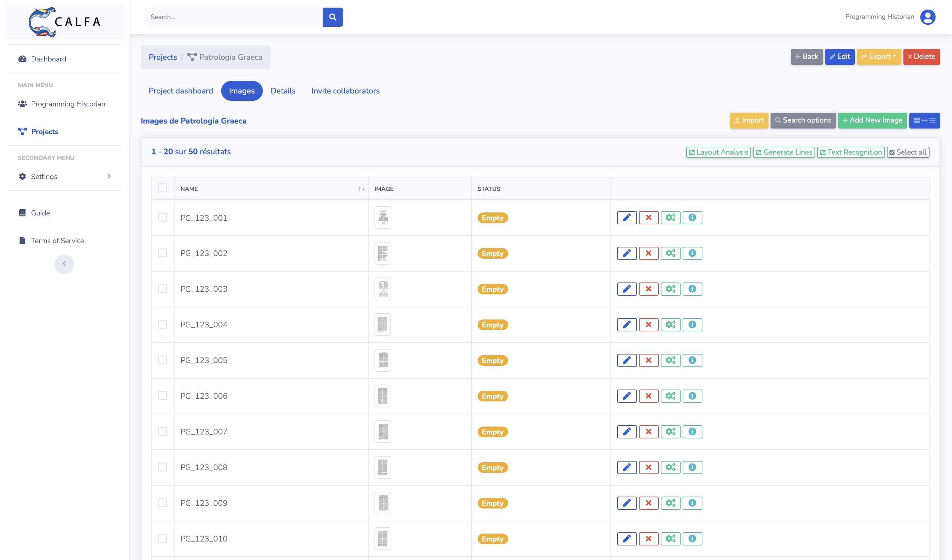Expand Settings secondary menu item

pos(109,176)
